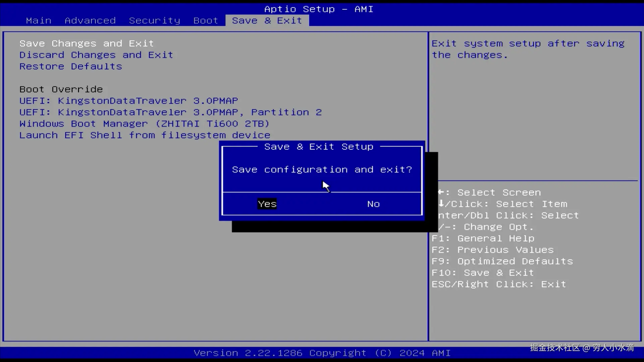Click the F10: Save & Exit hint

click(482, 273)
